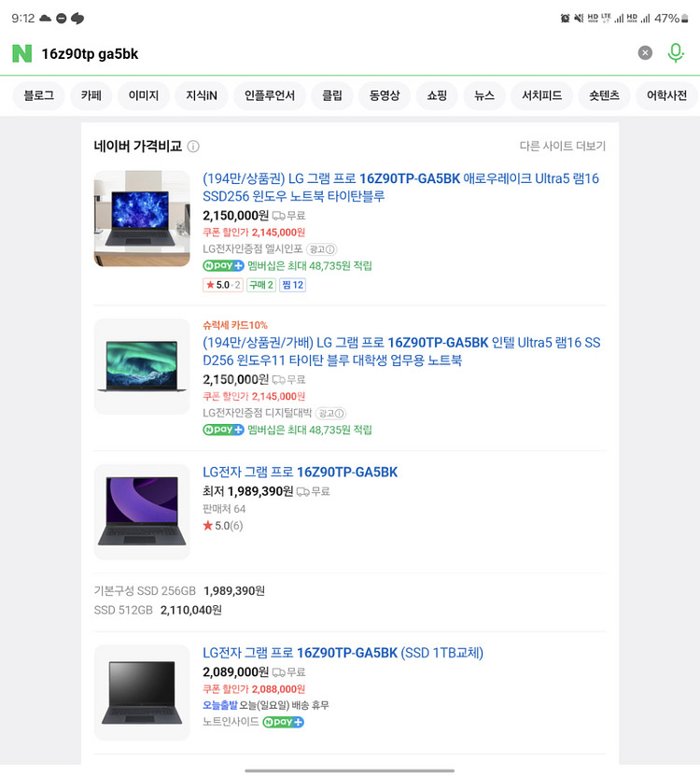The height and width of the screenshot is (777, 700).
Task: Open the 어학사전 tab
Action: 666,95
